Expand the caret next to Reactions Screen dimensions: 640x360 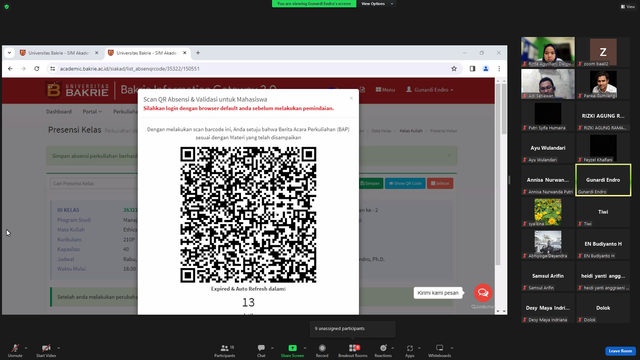(x=393, y=348)
